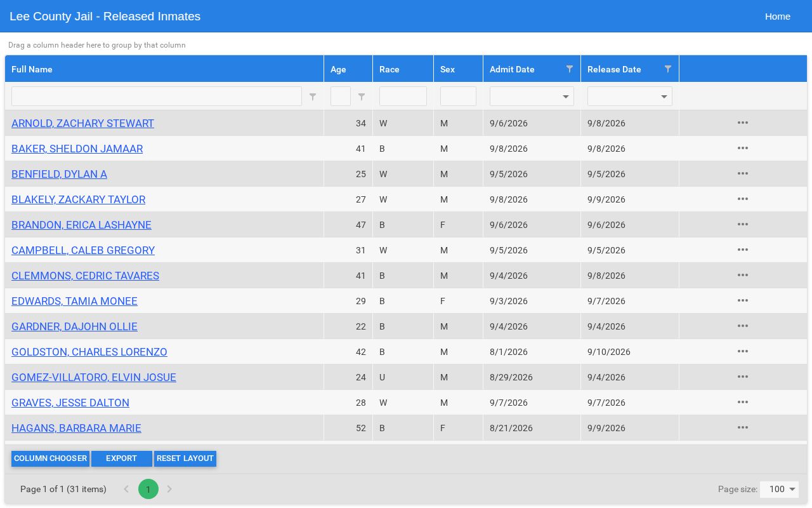Open GOMEZ-VILLATORO, ELVIN JOSUE record link

(94, 377)
